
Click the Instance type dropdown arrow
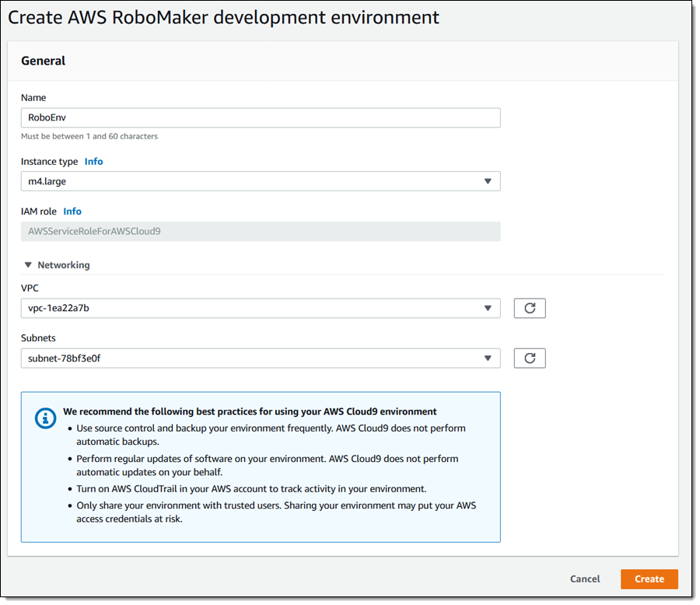pos(488,181)
